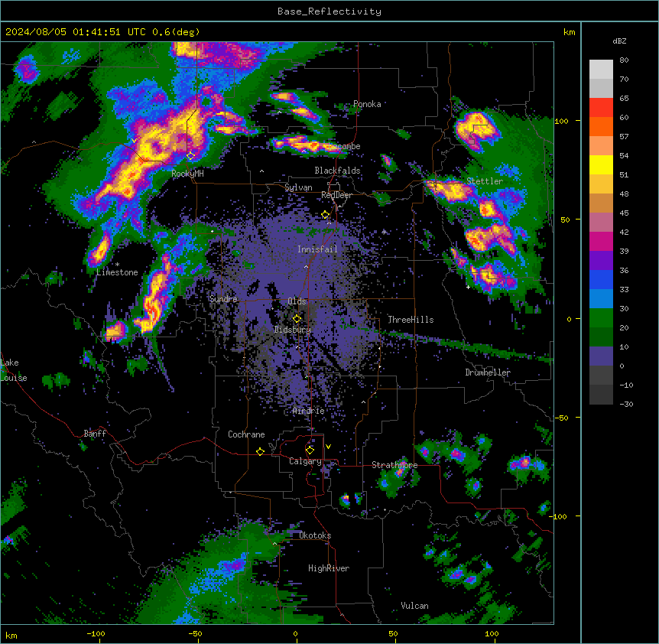Click the -30 value at the legend bottom

coord(626,405)
